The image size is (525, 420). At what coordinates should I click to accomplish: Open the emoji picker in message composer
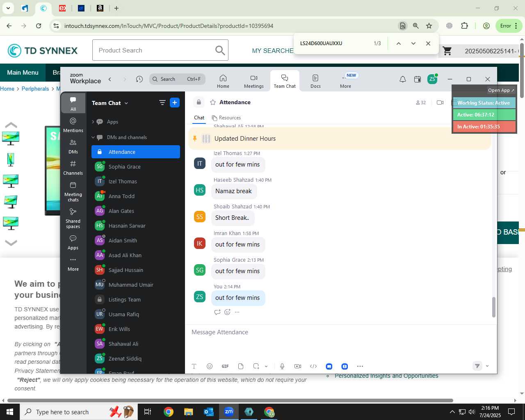(x=210, y=366)
